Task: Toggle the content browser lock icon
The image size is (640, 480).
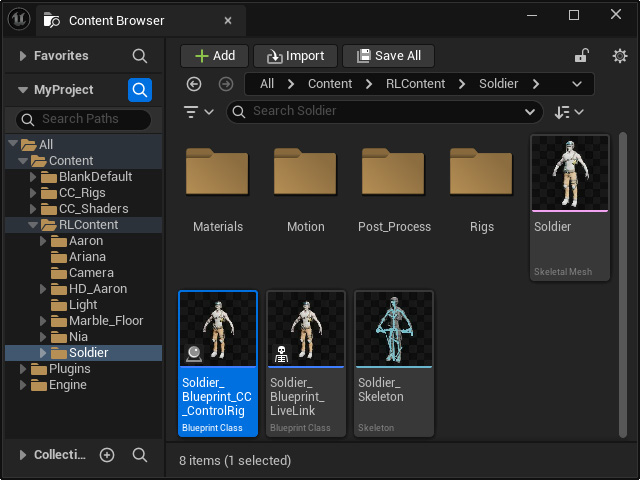Action: pyautogui.click(x=582, y=56)
